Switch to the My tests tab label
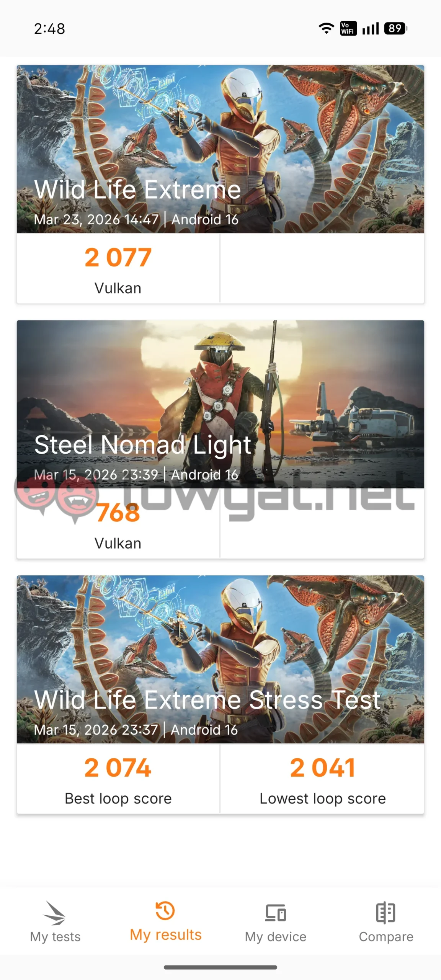Viewport: 441px width, 980px height. coord(56,936)
